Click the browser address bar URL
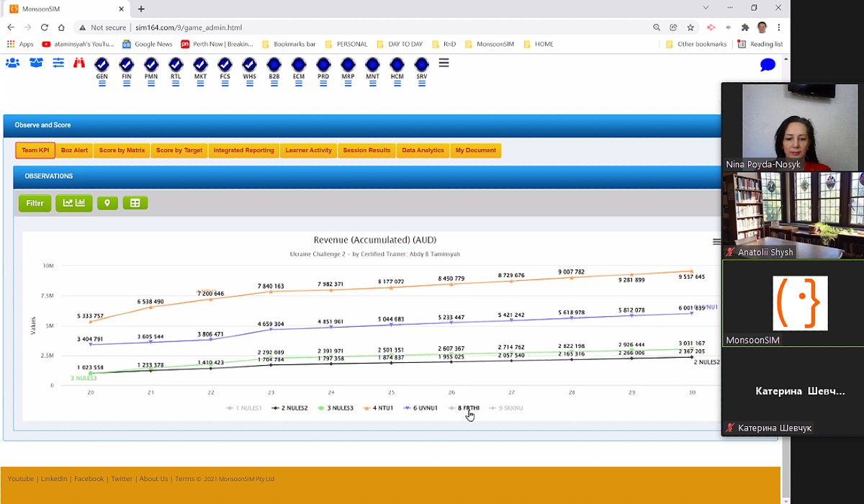 [188, 27]
